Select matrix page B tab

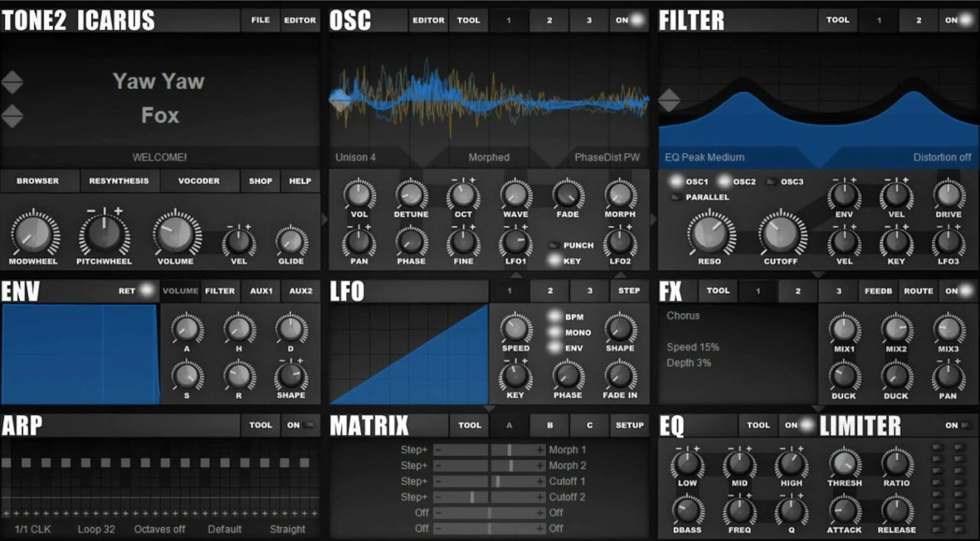point(550,425)
